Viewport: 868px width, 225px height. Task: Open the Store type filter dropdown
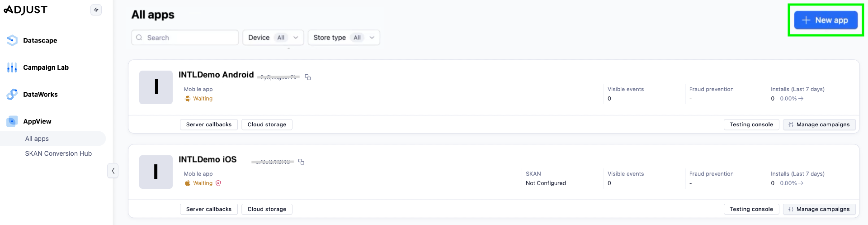[344, 38]
